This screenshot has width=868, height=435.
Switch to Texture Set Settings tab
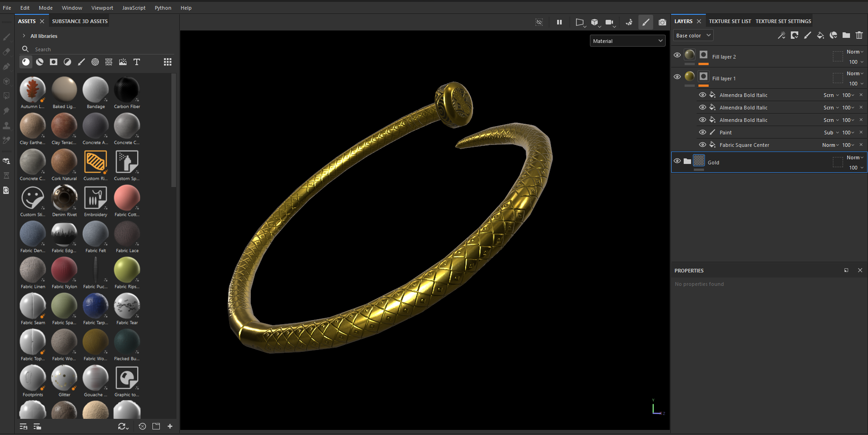click(x=783, y=21)
